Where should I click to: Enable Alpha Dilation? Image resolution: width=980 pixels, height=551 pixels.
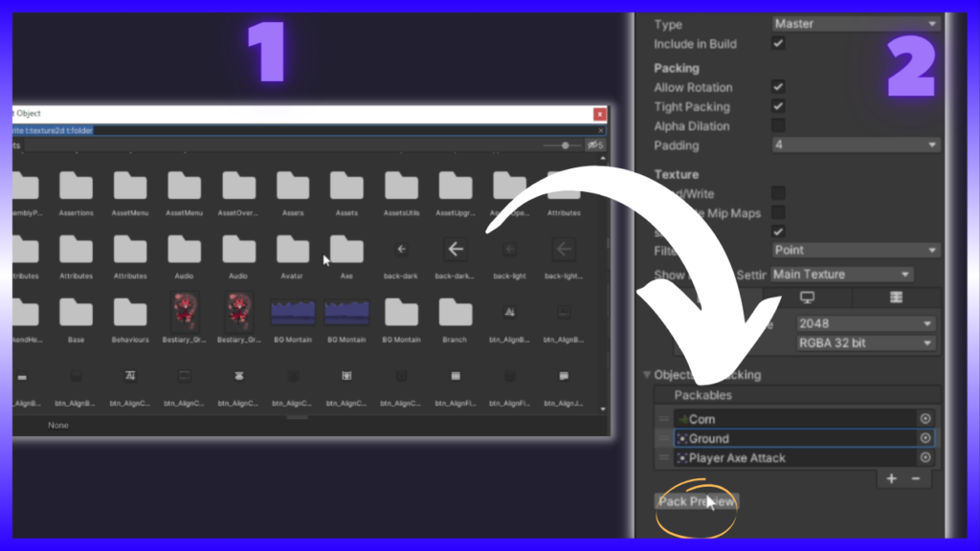click(x=778, y=125)
